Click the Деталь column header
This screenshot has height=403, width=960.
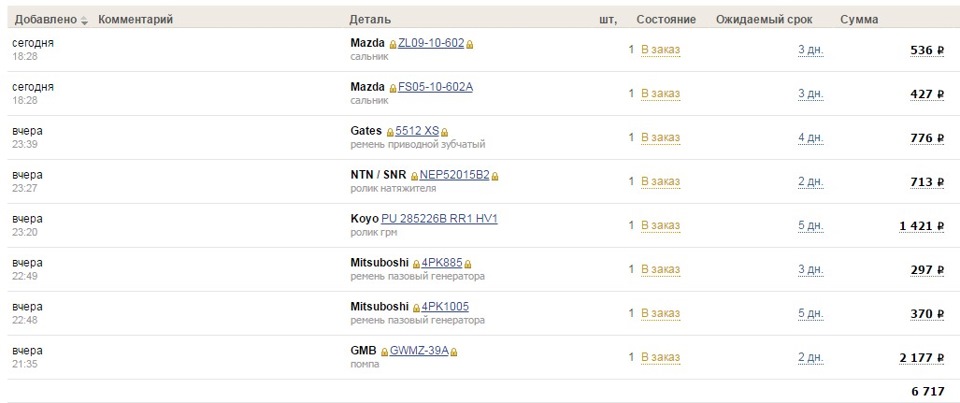coord(370,20)
